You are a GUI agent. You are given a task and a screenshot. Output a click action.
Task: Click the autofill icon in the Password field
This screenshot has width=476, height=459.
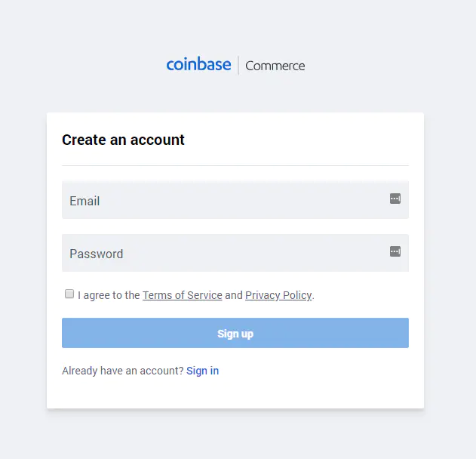395,251
